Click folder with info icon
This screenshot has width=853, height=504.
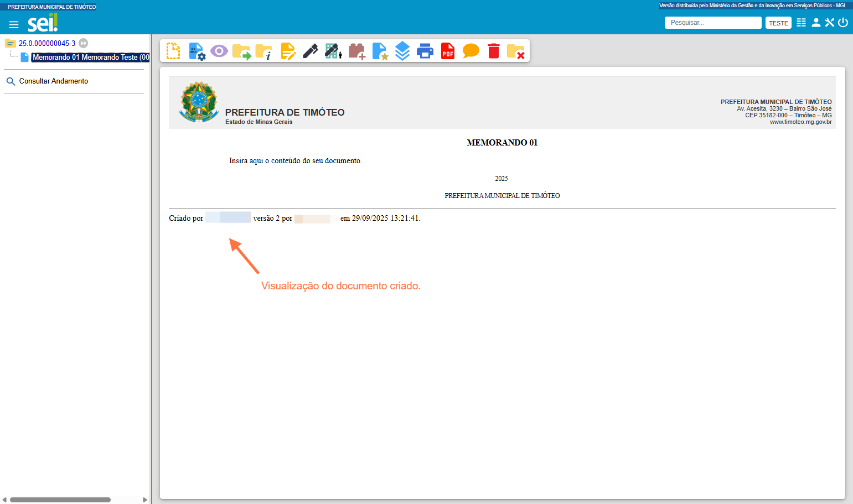pyautogui.click(x=264, y=51)
